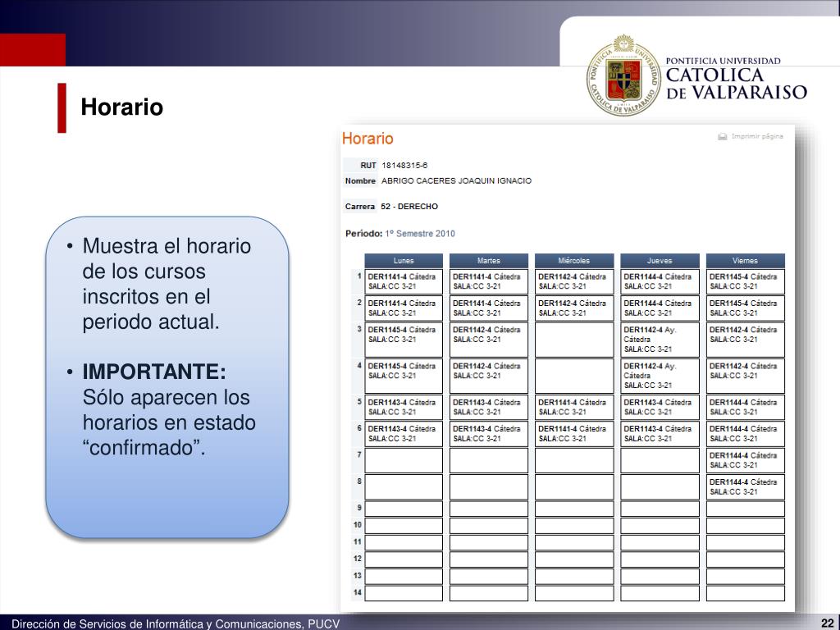Viewport: 840px width, 630px height.
Task: Click the Período label
Action: (363, 234)
